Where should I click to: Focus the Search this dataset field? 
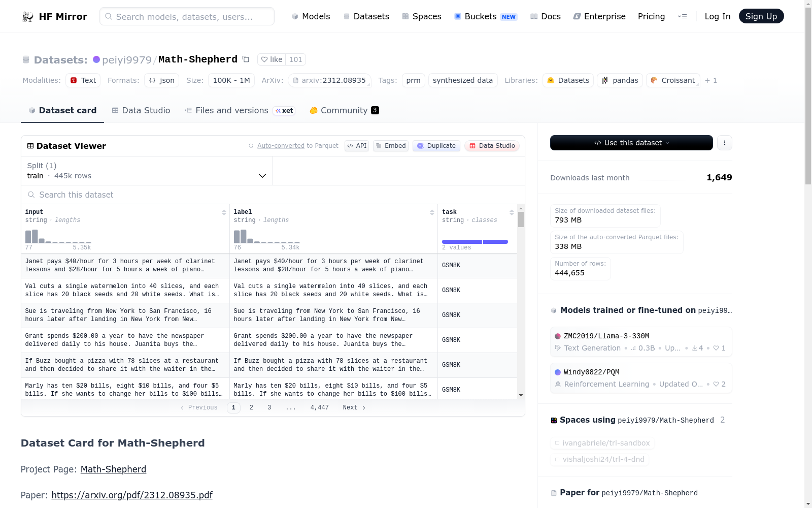point(273,195)
